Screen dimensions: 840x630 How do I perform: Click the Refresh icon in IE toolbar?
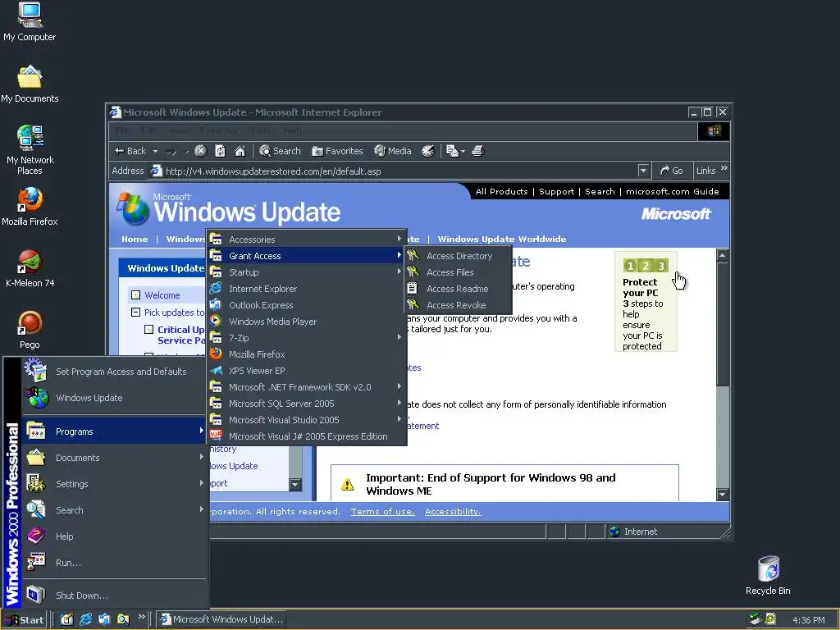[x=220, y=151]
